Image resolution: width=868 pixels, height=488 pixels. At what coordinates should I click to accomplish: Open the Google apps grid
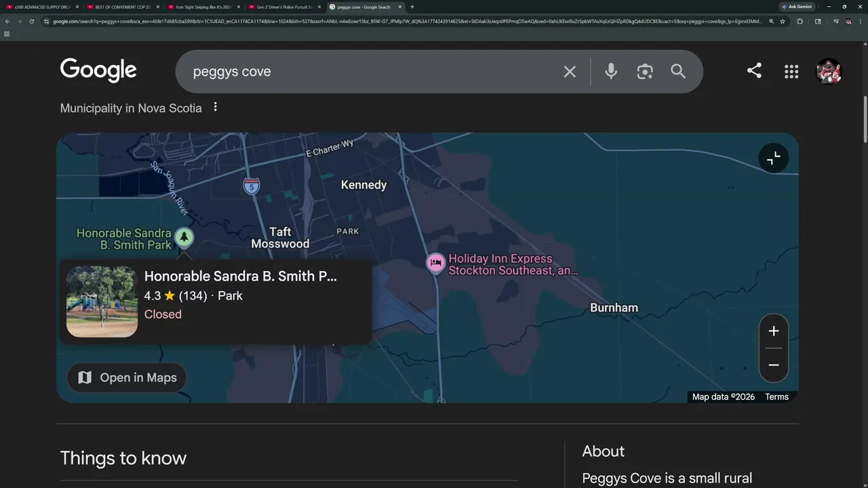[791, 71]
